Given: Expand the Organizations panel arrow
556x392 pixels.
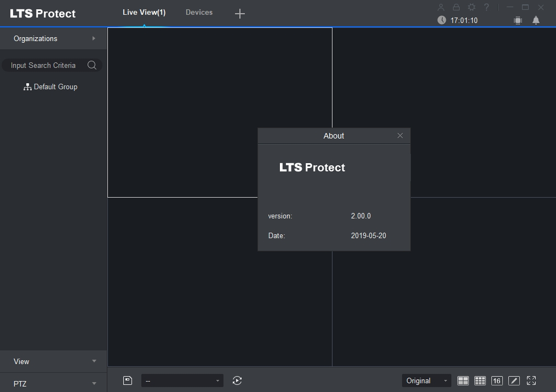Looking at the screenshot, I should pos(94,38).
